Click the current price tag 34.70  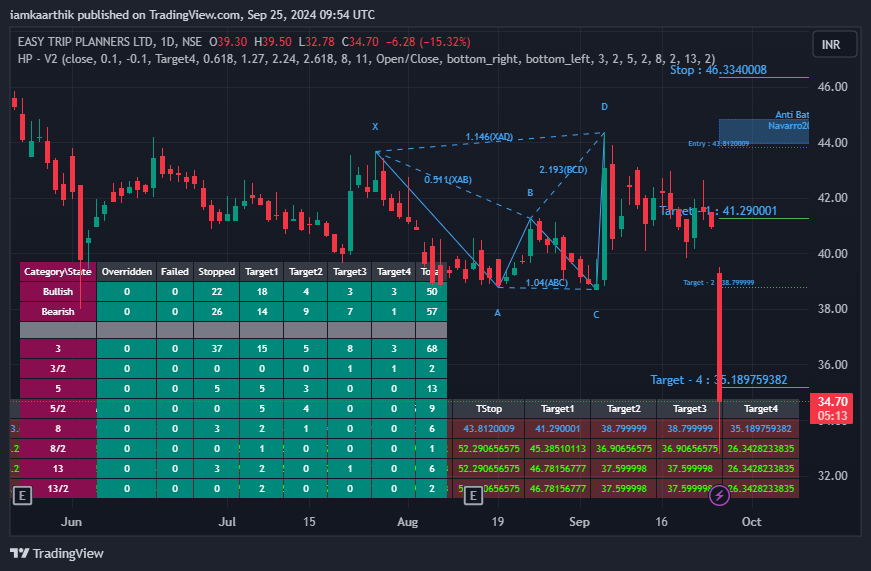pyautogui.click(x=832, y=408)
